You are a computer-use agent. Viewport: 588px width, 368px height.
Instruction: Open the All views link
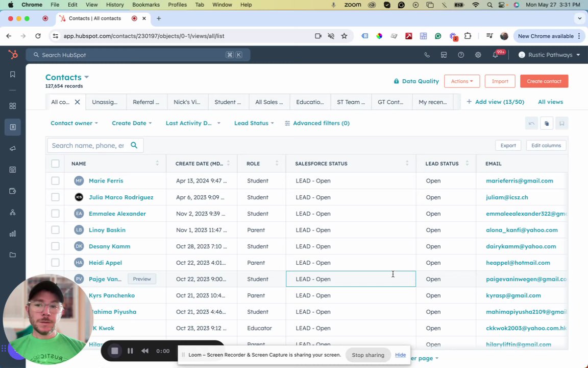click(550, 102)
